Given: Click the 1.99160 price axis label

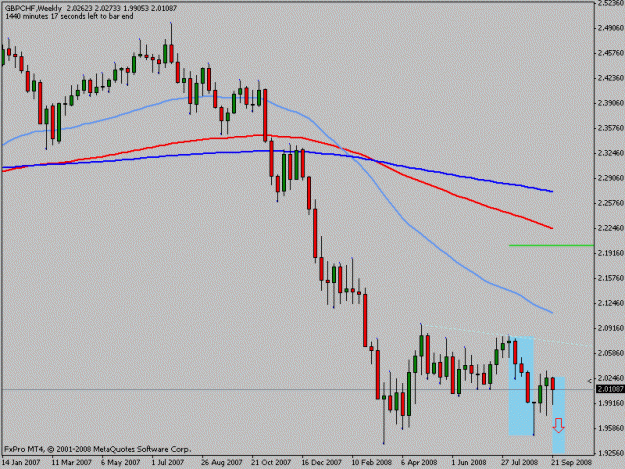Looking at the screenshot, I should coord(610,403).
